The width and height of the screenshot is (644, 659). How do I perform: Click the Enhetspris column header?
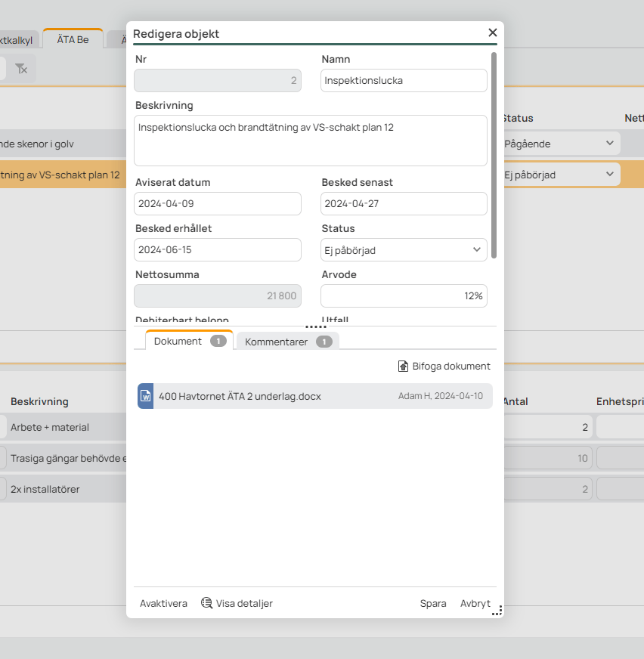[x=620, y=401]
